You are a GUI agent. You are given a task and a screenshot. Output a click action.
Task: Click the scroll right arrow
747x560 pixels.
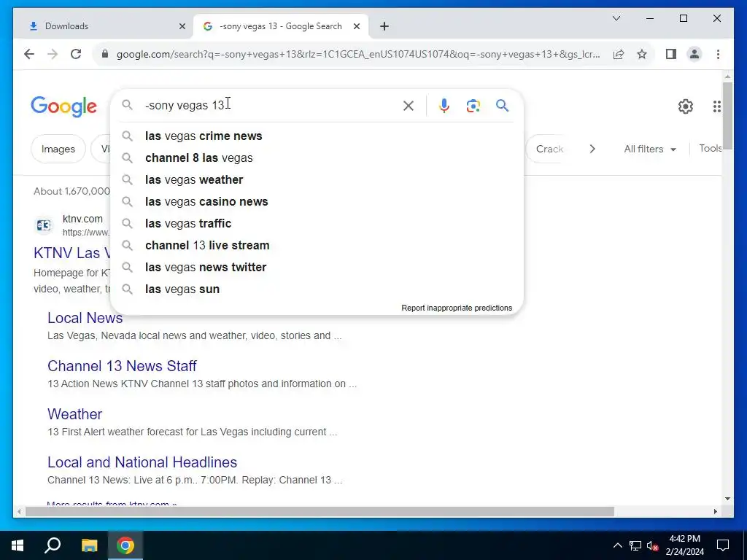coord(715,512)
